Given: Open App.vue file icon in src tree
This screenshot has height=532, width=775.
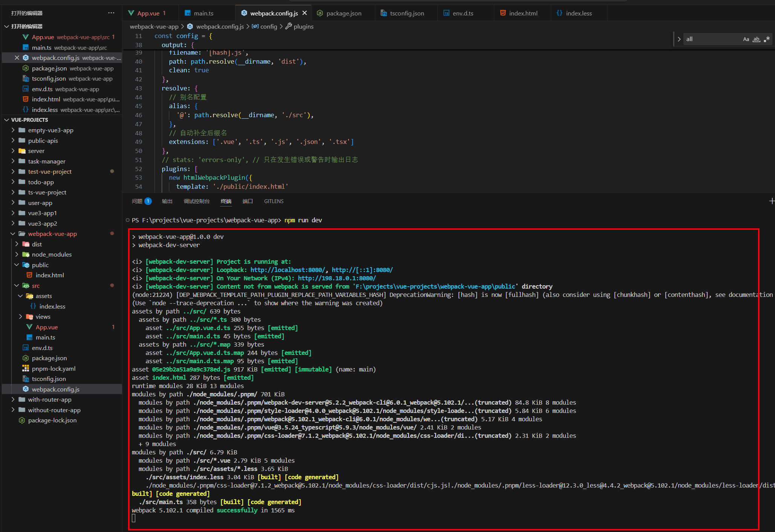Looking at the screenshot, I should tap(29, 327).
